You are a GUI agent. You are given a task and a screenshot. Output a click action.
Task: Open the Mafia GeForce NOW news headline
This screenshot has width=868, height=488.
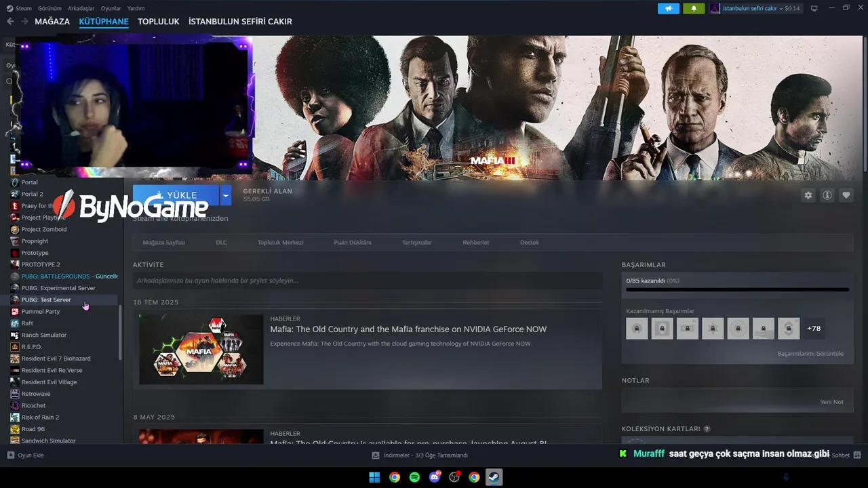(x=408, y=329)
